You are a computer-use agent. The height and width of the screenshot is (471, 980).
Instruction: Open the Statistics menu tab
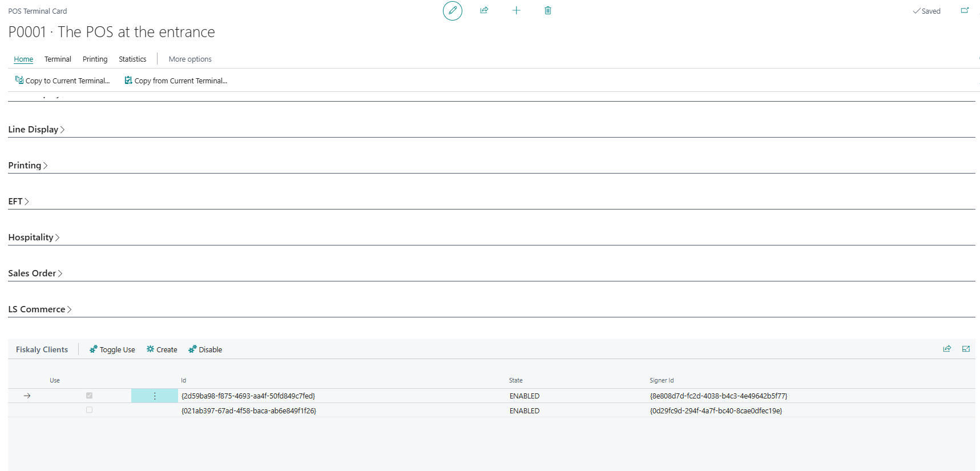(132, 59)
